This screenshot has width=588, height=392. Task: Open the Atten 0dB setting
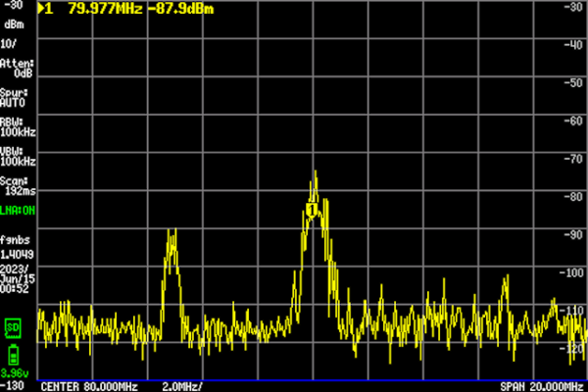point(16,67)
